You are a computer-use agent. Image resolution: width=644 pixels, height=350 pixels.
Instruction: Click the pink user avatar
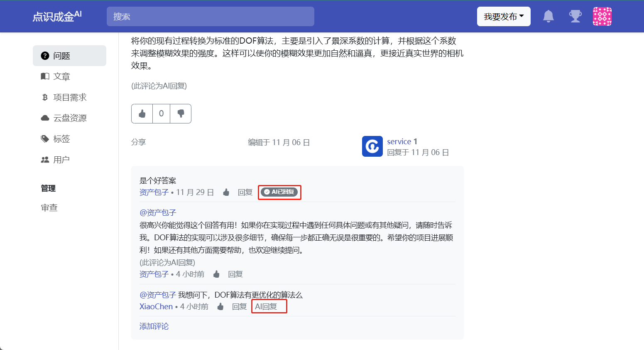[602, 17]
